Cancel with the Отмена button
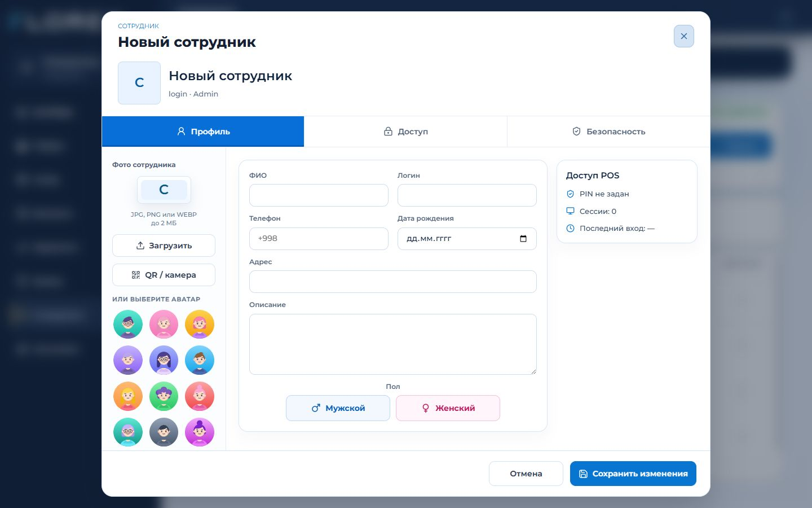The image size is (812, 508). coord(526,474)
